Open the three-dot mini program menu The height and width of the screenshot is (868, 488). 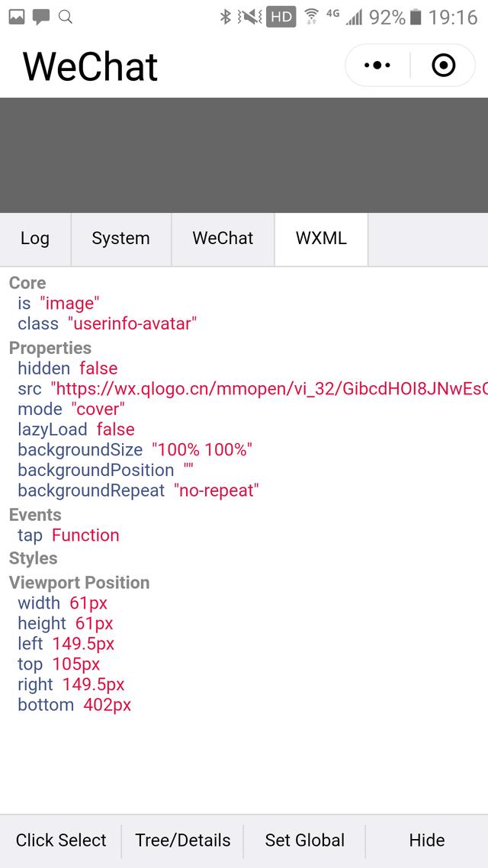[377, 66]
